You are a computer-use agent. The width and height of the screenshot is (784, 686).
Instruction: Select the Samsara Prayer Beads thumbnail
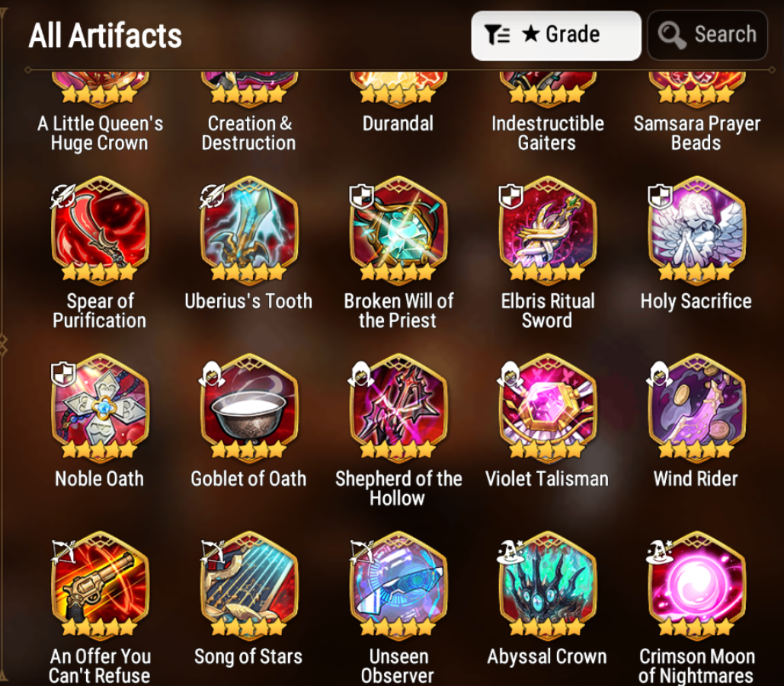tap(696, 89)
